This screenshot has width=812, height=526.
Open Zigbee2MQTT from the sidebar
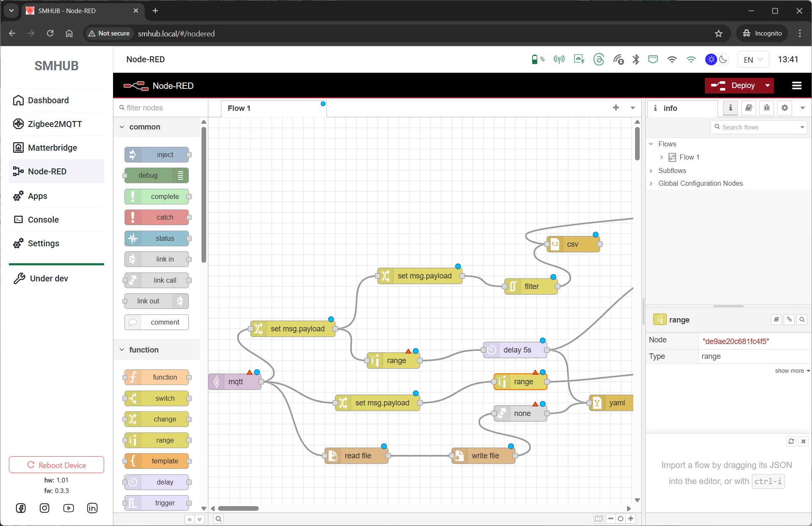(55, 124)
